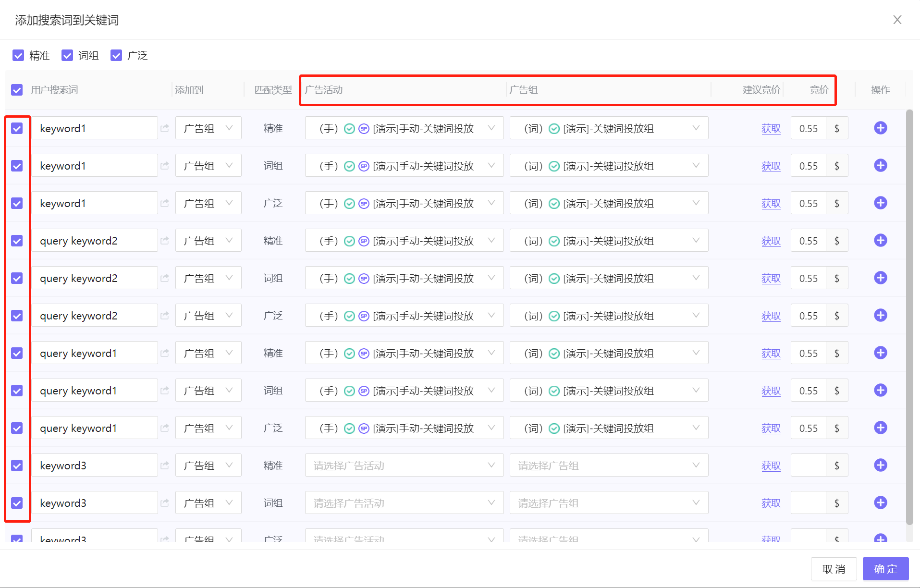This screenshot has width=920, height=588.
Task: Open 请选择广告活动 dropdown in keyword3 词组 row
Action: click(x=404, y=503)
